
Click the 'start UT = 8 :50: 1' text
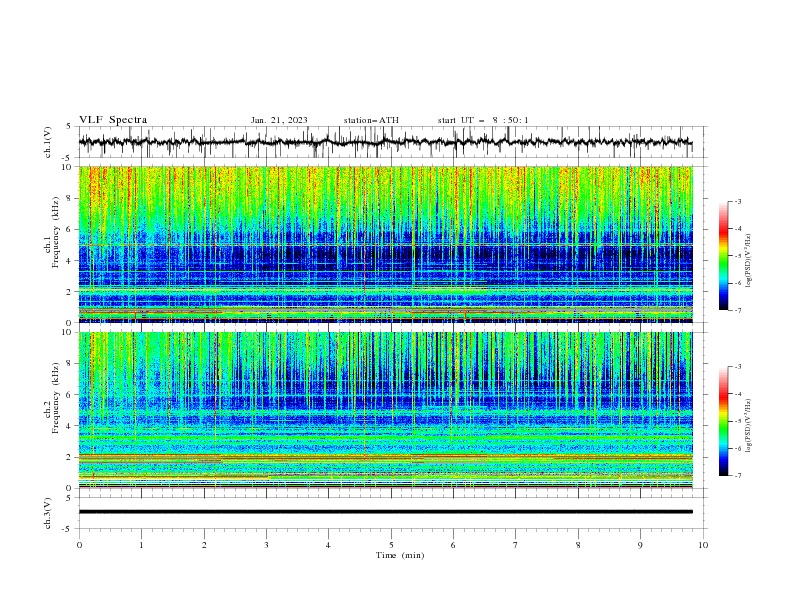pos(483,120)
